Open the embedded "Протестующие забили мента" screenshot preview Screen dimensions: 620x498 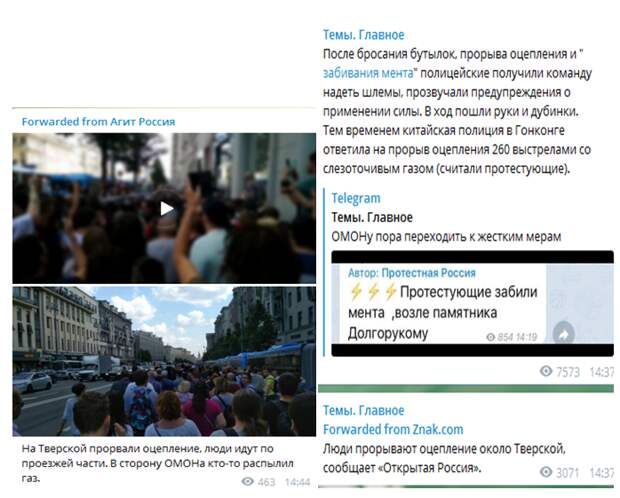473,303
